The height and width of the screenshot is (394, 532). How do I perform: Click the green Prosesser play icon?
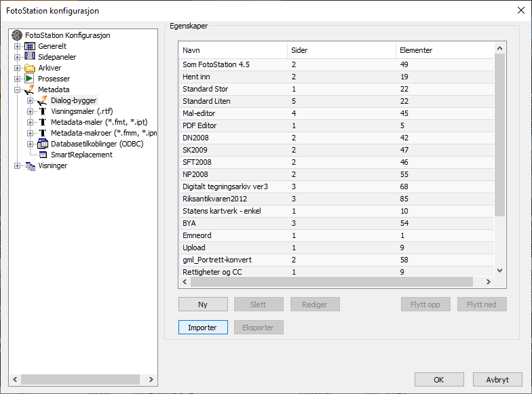click(30, 79)
